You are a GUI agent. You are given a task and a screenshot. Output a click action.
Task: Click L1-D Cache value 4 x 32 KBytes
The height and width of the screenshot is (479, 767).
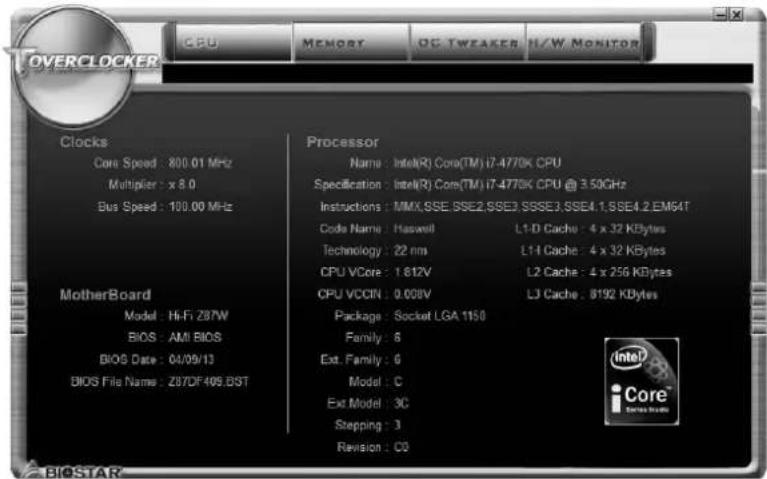[627, 228]
